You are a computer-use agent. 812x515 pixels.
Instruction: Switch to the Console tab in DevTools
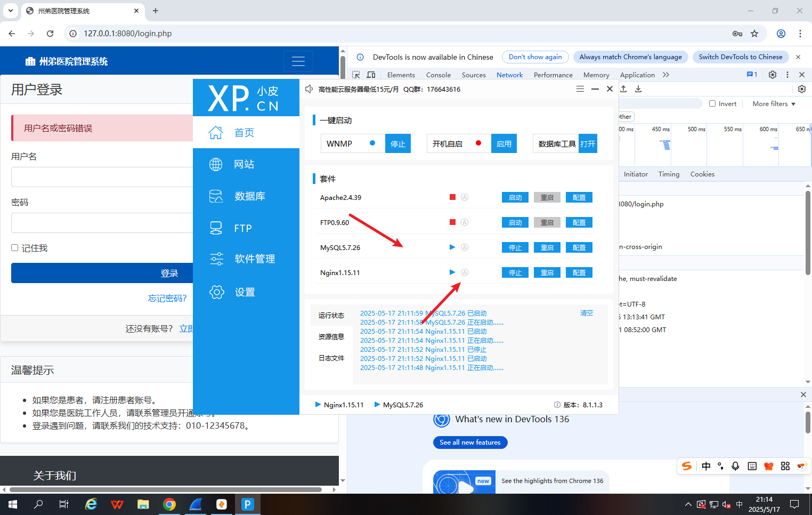439,75
